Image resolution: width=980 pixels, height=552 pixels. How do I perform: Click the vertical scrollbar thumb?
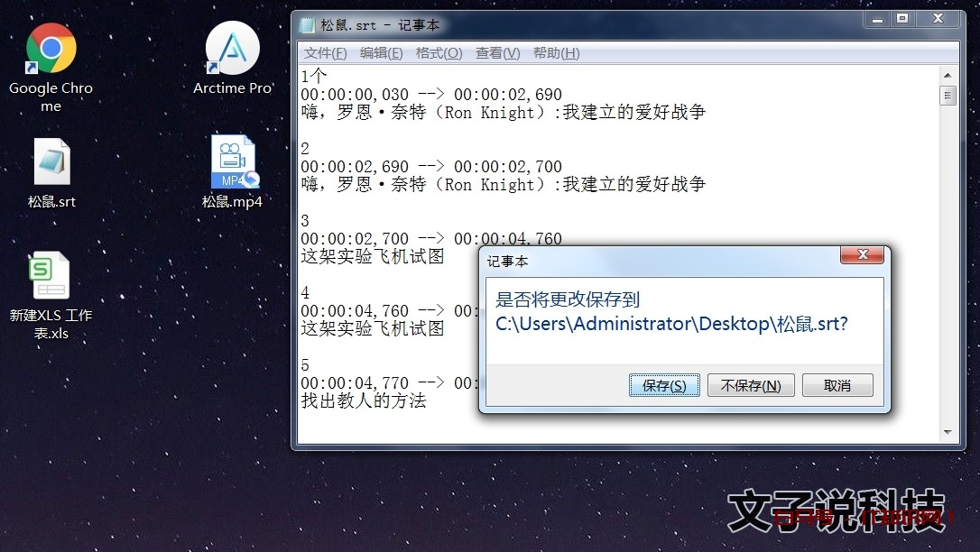948,96
